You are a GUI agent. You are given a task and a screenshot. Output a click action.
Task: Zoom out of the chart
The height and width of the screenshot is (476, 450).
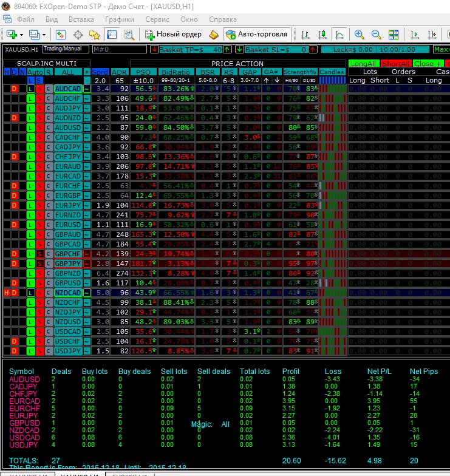[377, 34]
